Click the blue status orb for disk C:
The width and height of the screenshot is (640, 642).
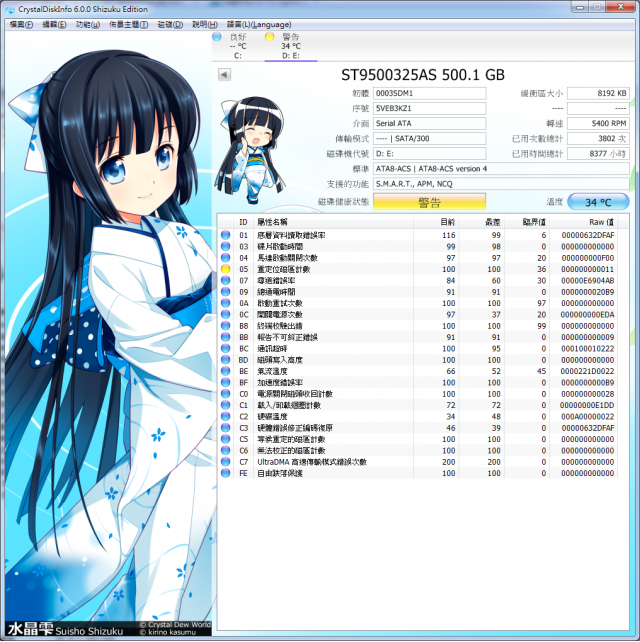[x=217, y=37]
